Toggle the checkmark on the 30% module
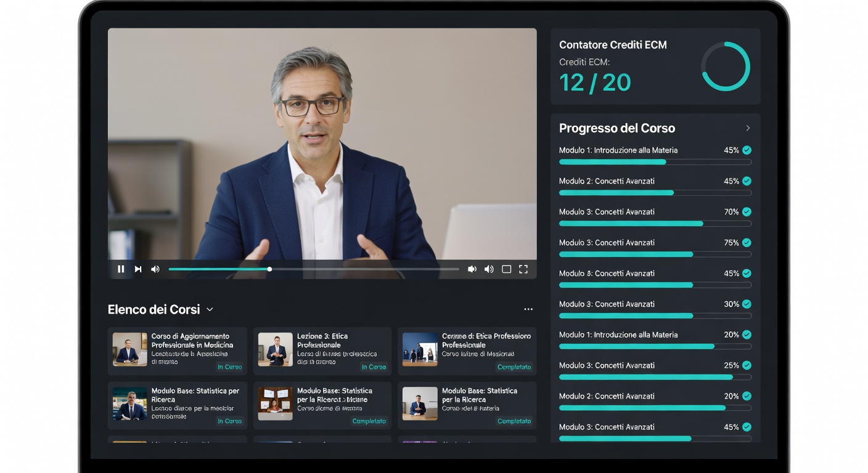The width and height of the screenshot is (868, 473). pyautogui.click(x=747, y=304)
